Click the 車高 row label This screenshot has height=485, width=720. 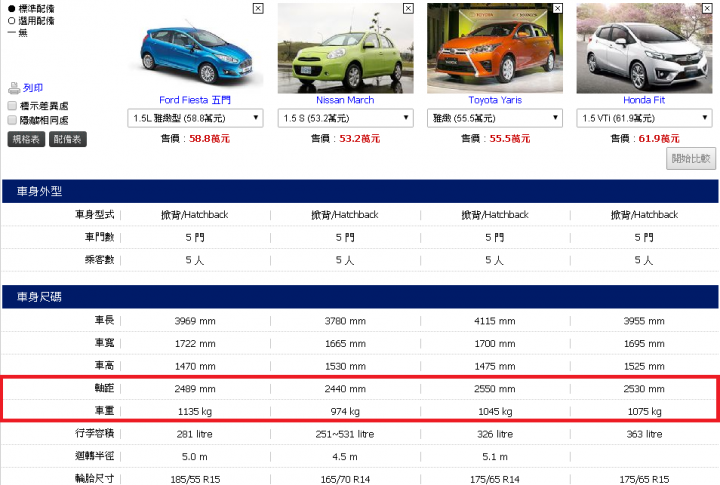point(105,366)
